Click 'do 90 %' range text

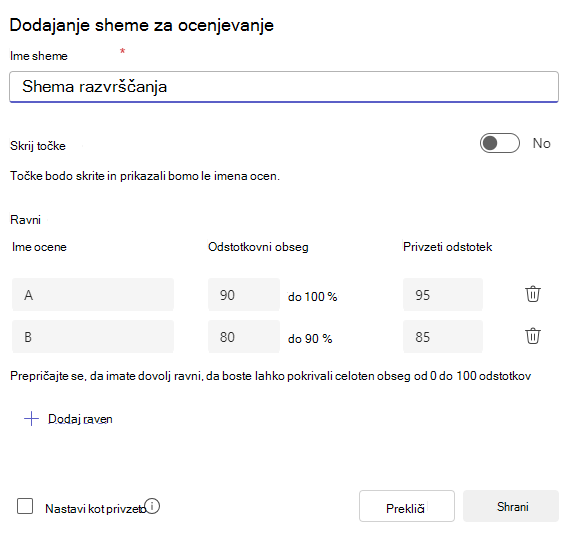(310, 339)
